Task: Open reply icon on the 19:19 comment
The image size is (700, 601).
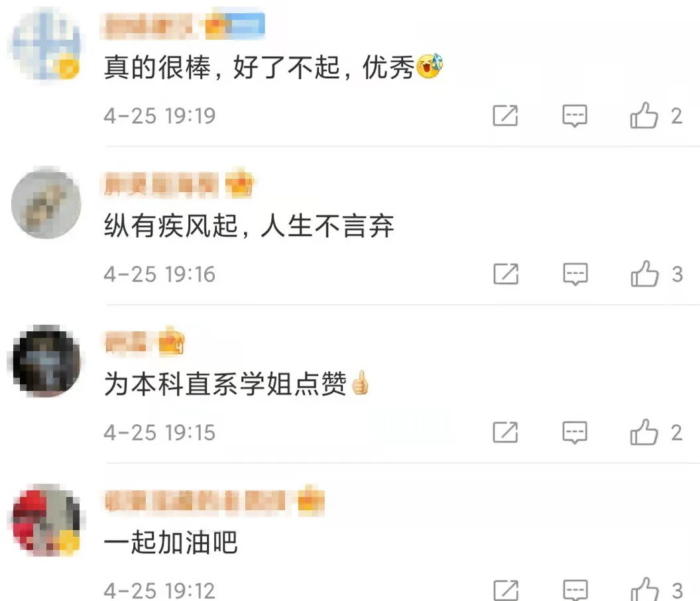Action: 575,116
